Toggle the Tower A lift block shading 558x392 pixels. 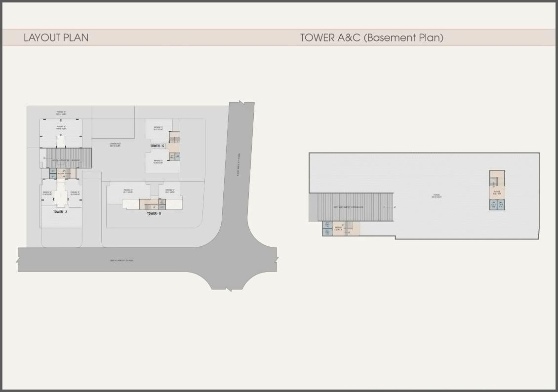(x=53, y=174)
